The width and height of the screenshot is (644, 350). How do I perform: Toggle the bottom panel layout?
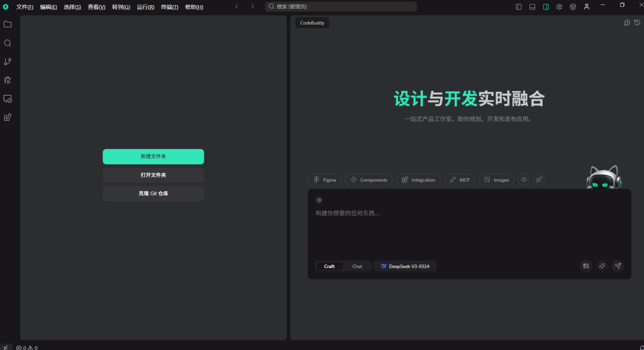[x=532, y=7]
